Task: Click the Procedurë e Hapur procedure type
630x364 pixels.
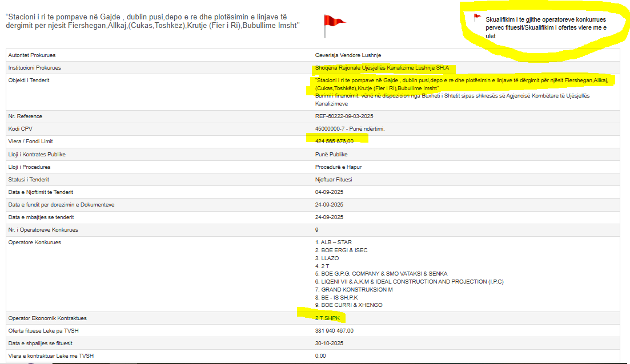Action: point(338,167)
